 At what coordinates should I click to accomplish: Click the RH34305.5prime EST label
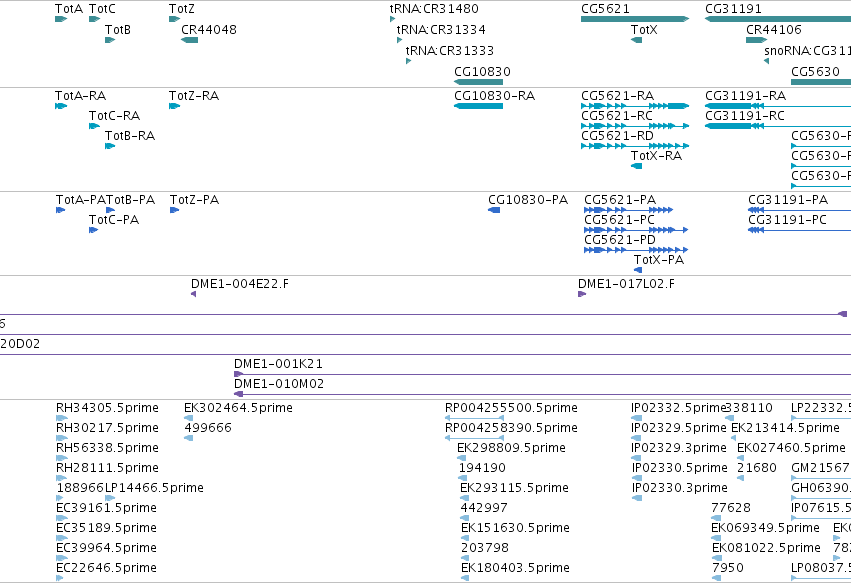[107, 408]
